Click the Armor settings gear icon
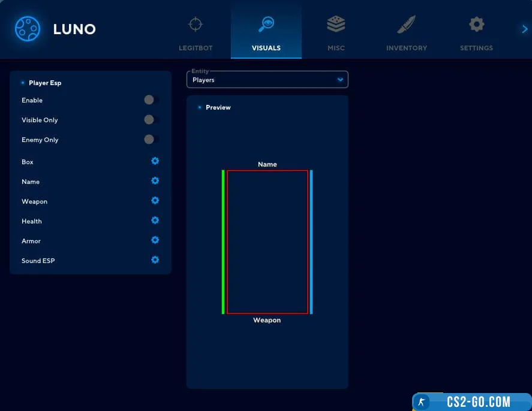Screen dimensions: 532x411 tap(155, 240)
